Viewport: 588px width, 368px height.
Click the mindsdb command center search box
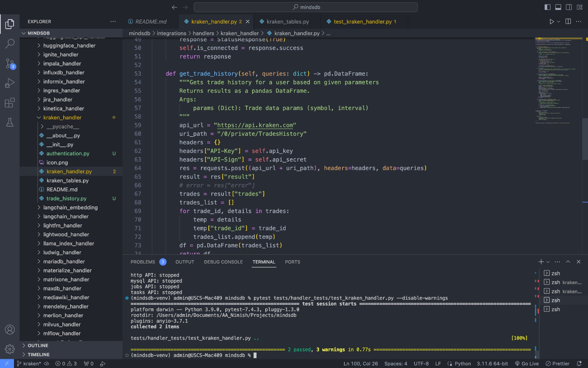[x=306, y=7]
